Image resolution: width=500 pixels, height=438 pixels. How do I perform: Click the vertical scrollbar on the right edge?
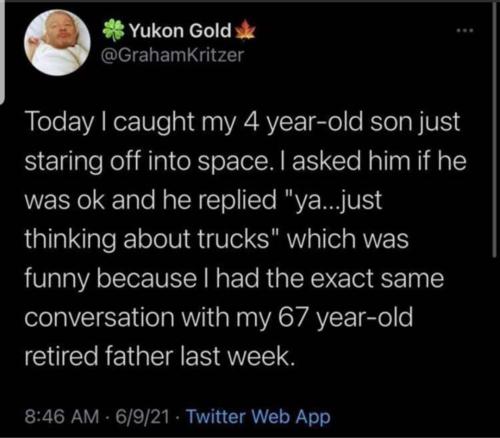(x=494, y=130)
